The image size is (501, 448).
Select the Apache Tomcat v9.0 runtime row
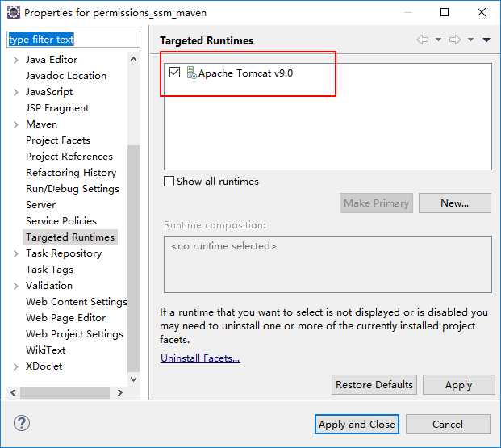tap(328, 73)
